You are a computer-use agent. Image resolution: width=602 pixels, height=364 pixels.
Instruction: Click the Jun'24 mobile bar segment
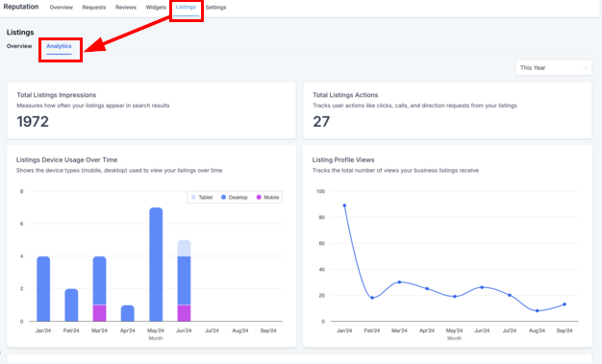coord(184,313)
